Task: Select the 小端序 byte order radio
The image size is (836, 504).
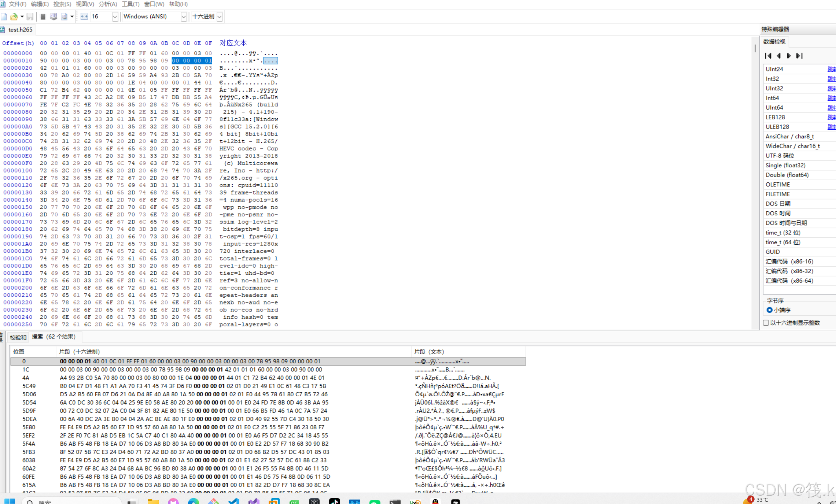Action: pyautogui.click(x=769, y=310)
